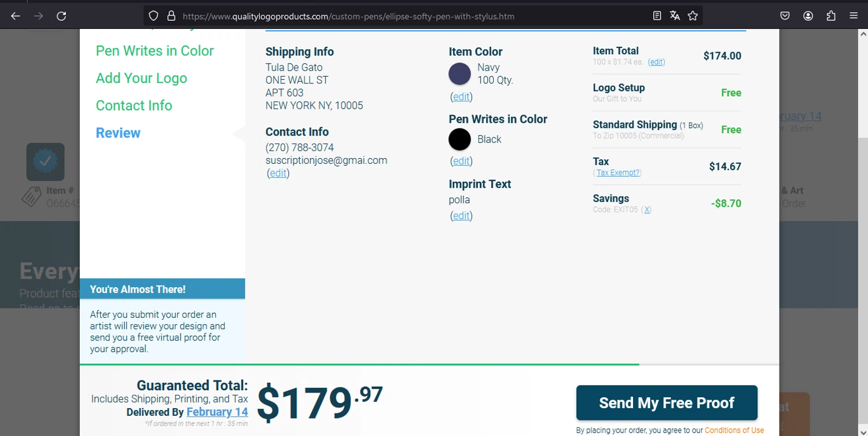Click the address bar URL field

click(x=405, y=16)
